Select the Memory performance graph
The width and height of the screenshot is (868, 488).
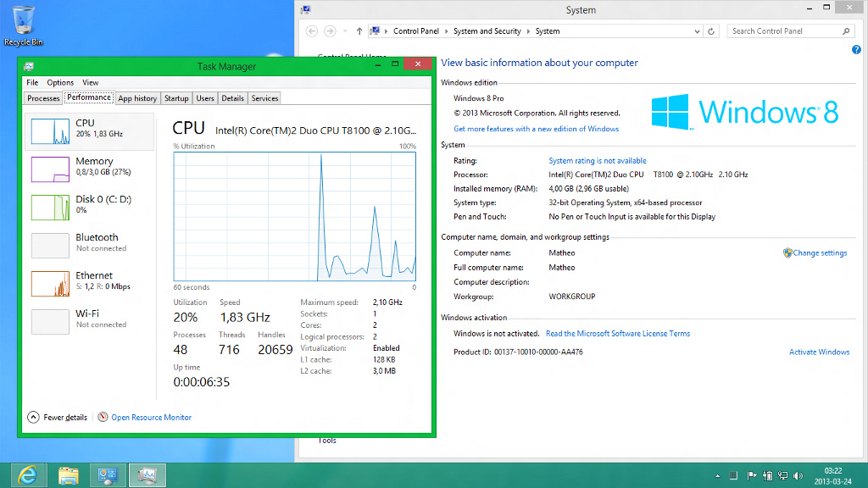tap(90, 169)
